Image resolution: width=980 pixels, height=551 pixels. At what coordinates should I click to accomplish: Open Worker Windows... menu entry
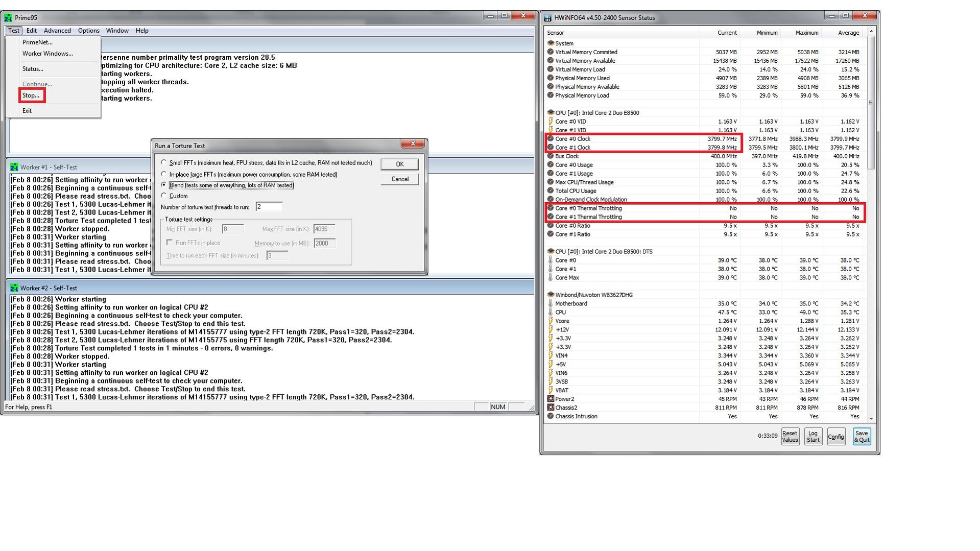[x=47, y=54]
